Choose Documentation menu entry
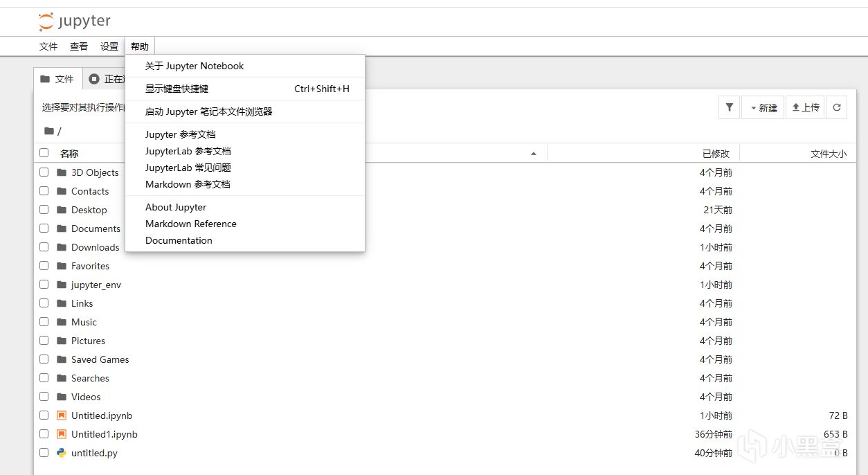868x475 pixels. tap(245, 240)
